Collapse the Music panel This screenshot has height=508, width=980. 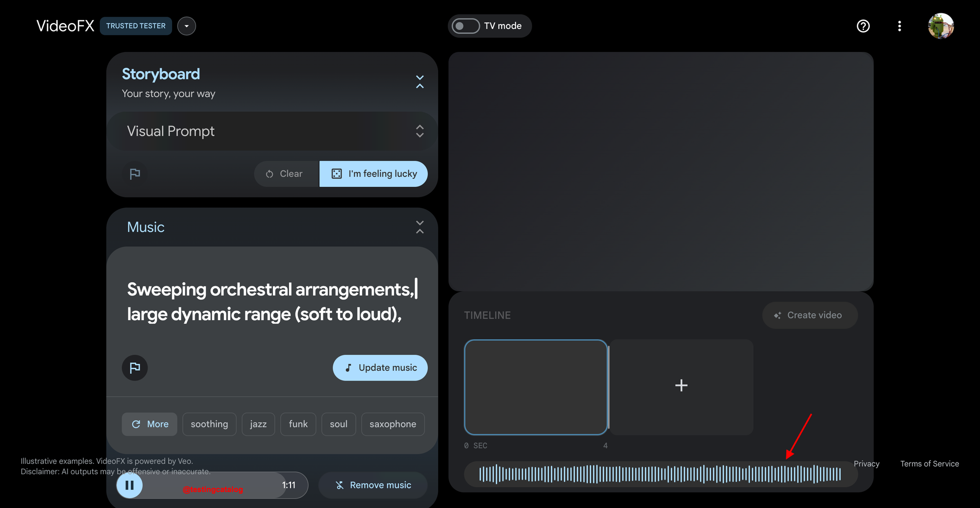(x=419, y=227)
